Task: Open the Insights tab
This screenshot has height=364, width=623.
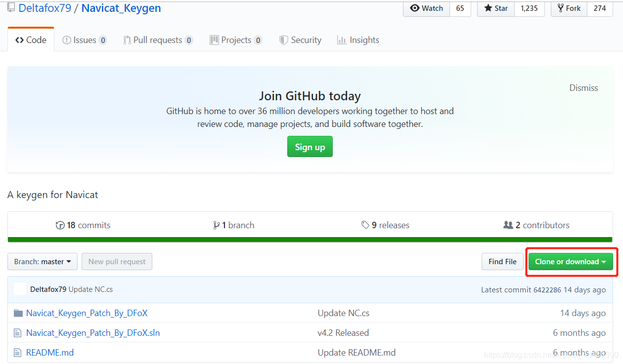Action: tap(358, 40)
